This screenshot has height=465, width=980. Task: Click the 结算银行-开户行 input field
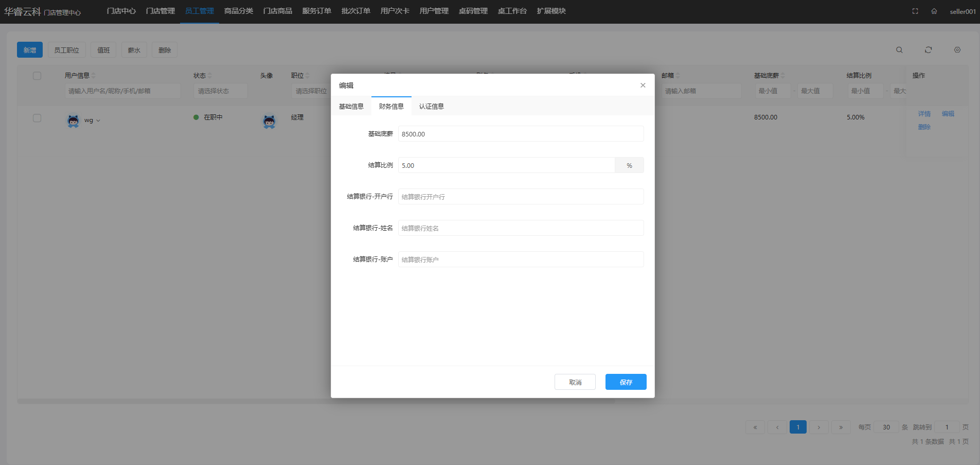click(x=520, y=197)
